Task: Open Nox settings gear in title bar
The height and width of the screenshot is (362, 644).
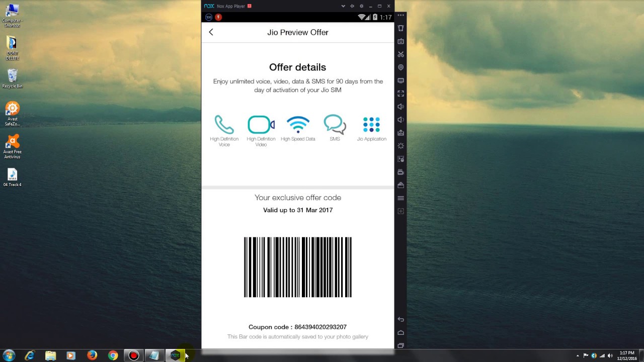Action: [x=361, y=6]
